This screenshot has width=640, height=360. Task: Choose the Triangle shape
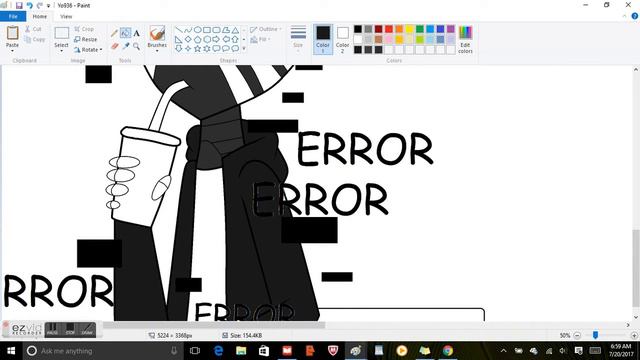coord(235,30)
